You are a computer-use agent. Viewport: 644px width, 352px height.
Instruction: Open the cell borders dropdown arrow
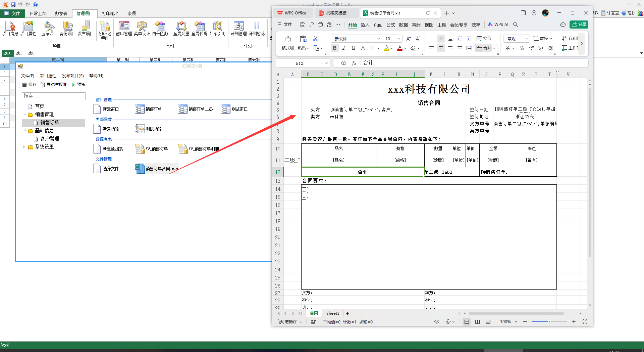(x=378, y=48)
